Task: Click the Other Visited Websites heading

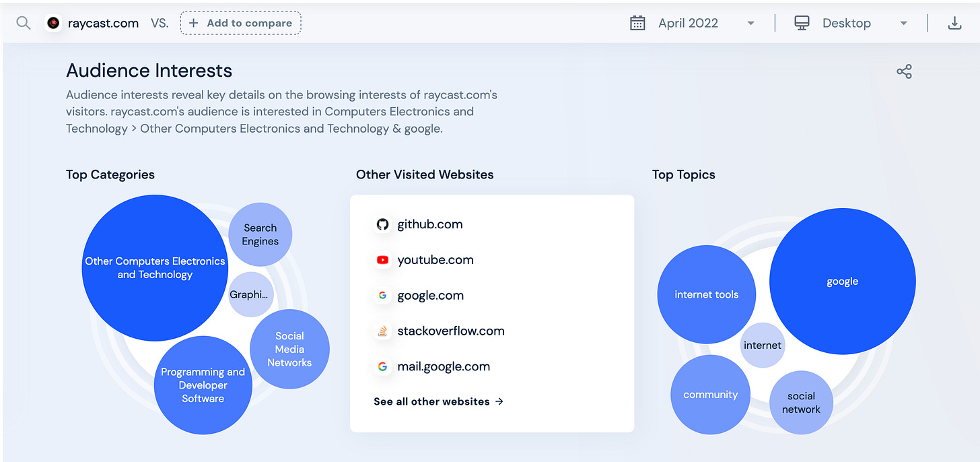Action: click(x=425, y=174)
